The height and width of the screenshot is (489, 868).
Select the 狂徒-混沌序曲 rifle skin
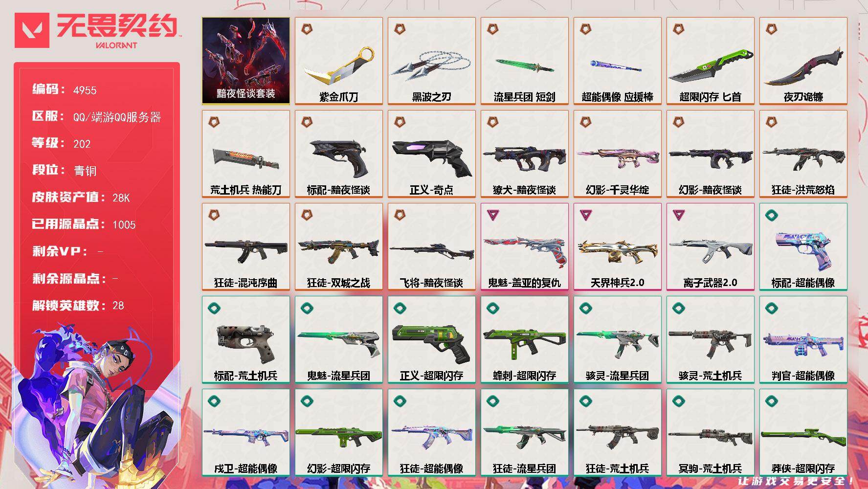point(246,247)
